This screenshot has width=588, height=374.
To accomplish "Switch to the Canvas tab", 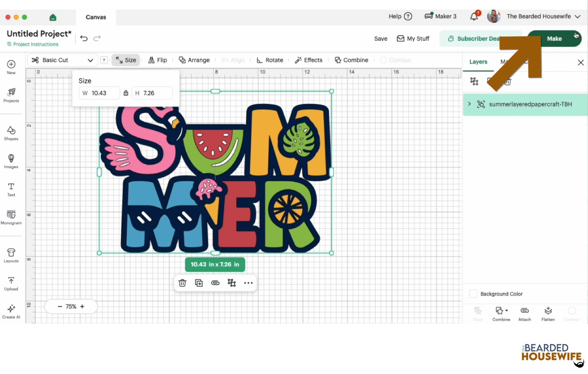I will point(96,17).
